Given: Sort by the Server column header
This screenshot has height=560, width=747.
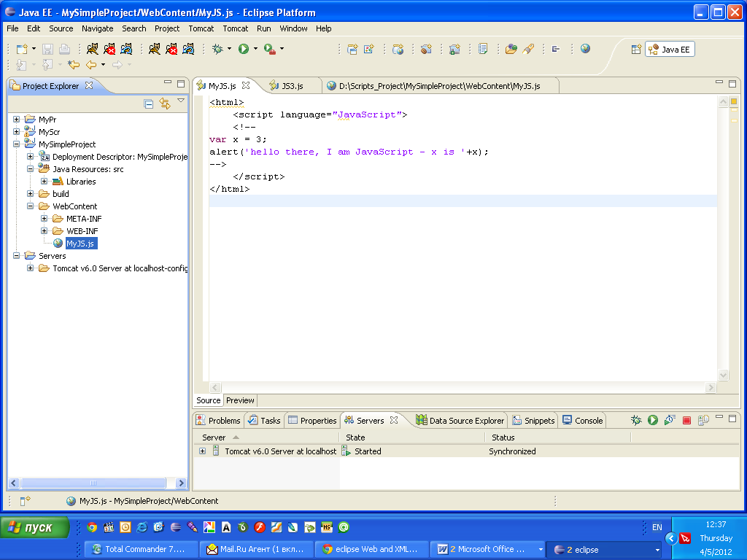Looking at the screenshot, I should (267, 437).
